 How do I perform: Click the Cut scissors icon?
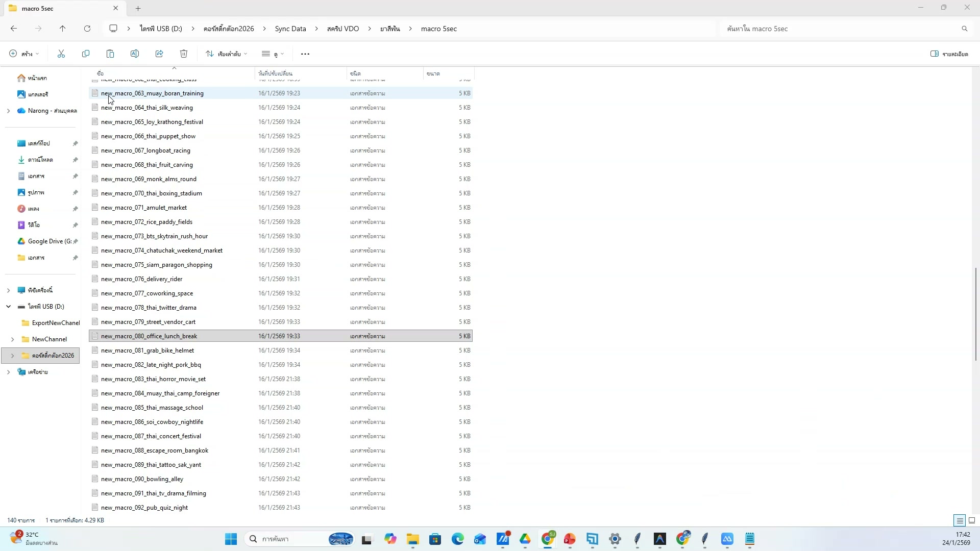coord(61,54)
